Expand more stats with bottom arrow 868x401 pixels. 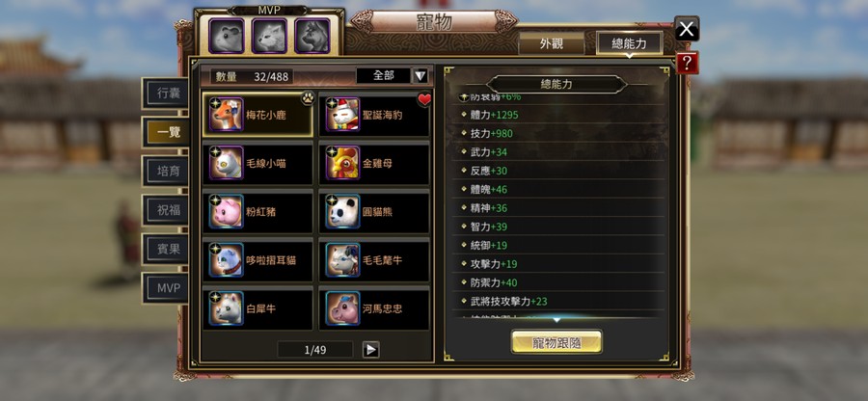556,320
